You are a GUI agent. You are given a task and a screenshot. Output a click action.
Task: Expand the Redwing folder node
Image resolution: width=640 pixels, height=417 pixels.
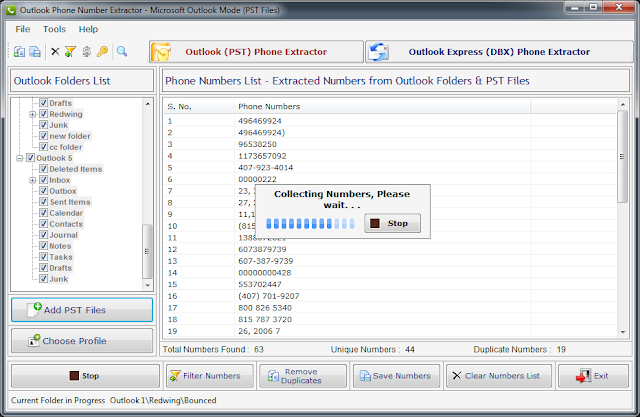pos(33,114)
